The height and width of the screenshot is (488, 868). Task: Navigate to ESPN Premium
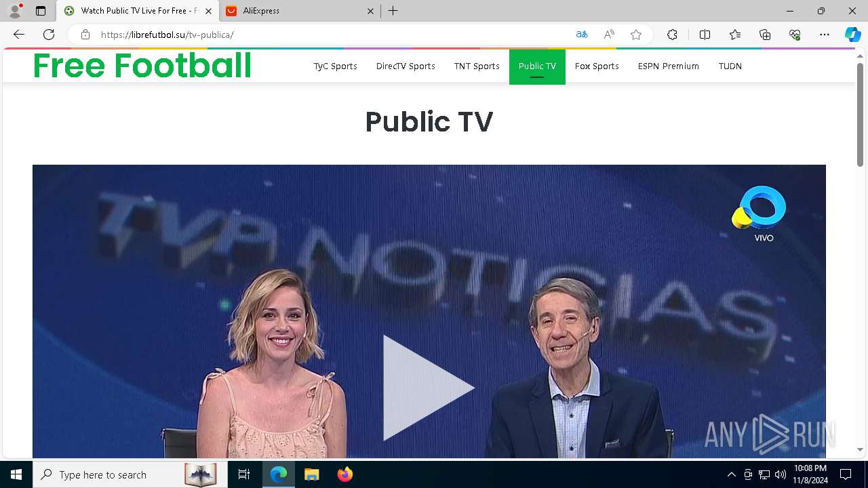(669, 66)
